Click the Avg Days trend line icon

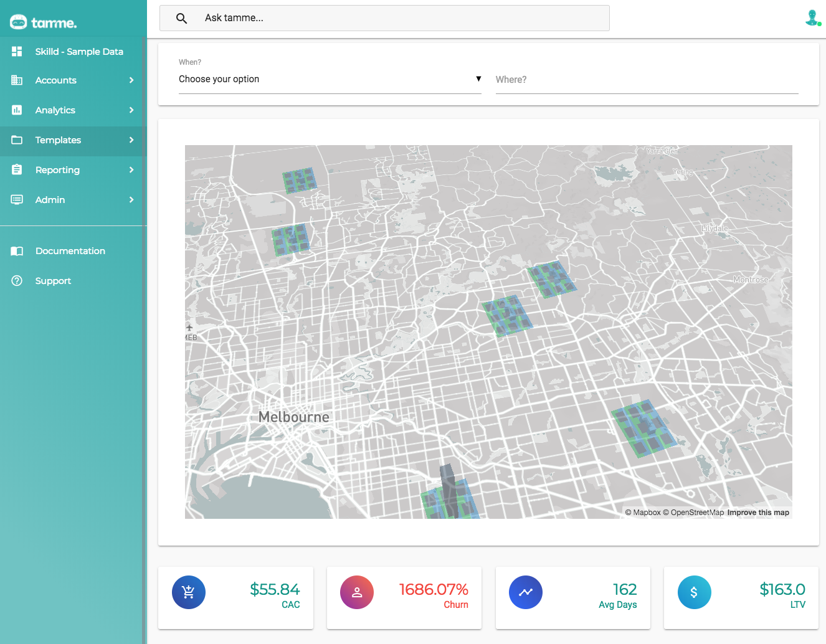click(526, 592)
